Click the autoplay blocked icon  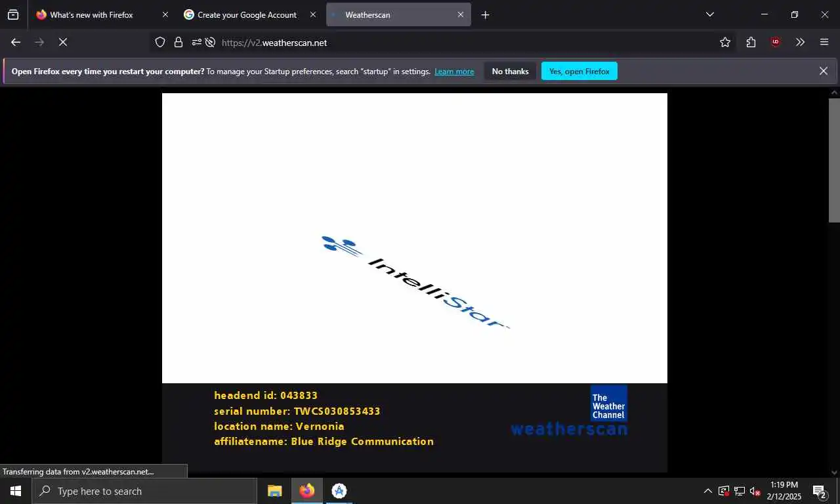coord(210,42)
